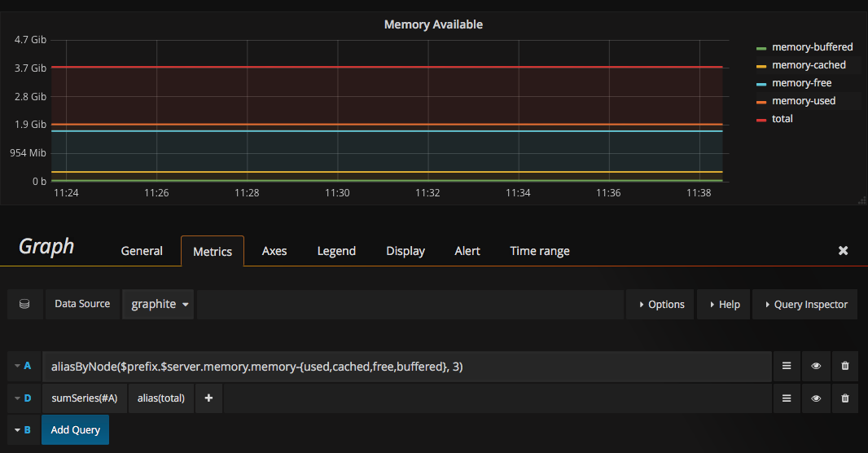Image resolution: width=868 pixels, height=453 pixels.
Task: Click the sumSeries(#A) function segment
Action: pyautogui.click(x=85, y=398)
